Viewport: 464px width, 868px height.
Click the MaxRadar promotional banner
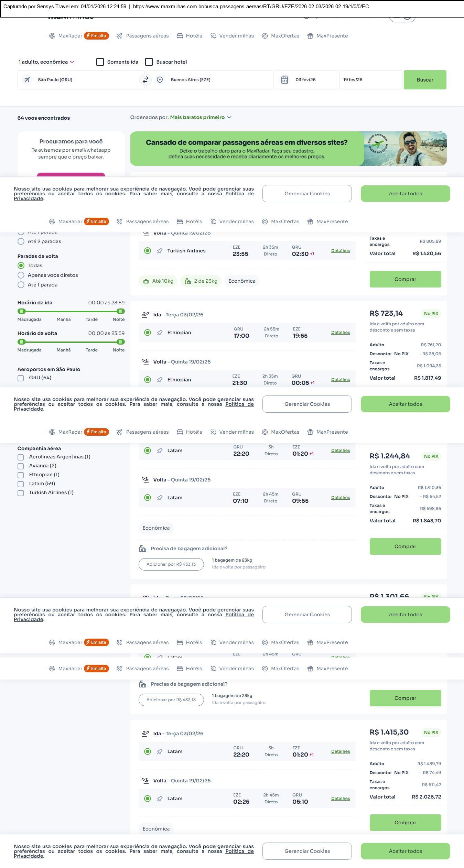point(288,149)
